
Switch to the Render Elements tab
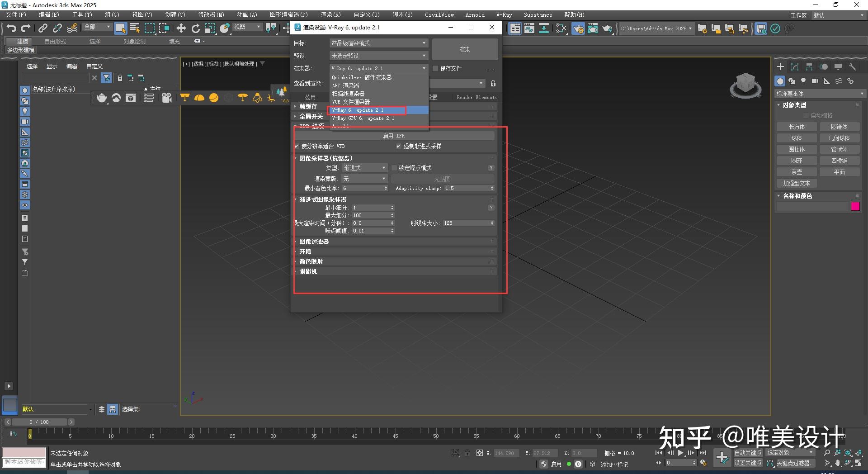476,97
